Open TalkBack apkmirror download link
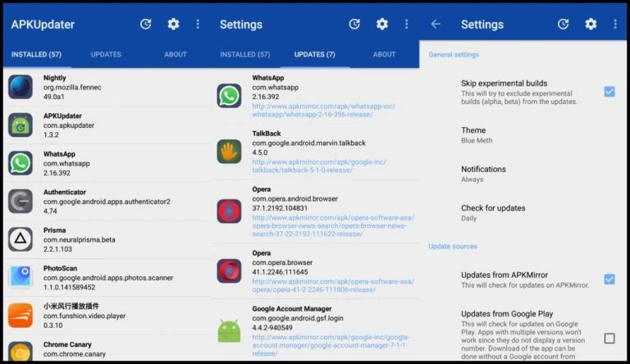The image size is (630, 364). [319, 166]
